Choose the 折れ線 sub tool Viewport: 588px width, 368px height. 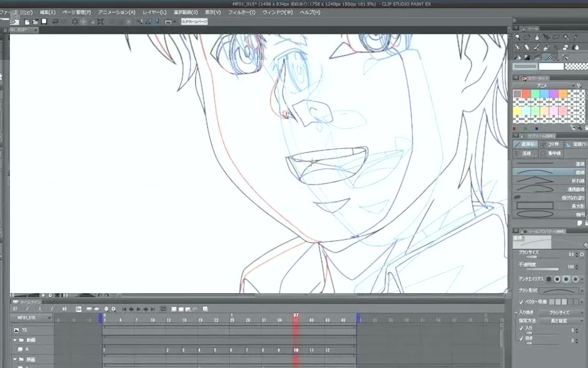click(549, 181)
